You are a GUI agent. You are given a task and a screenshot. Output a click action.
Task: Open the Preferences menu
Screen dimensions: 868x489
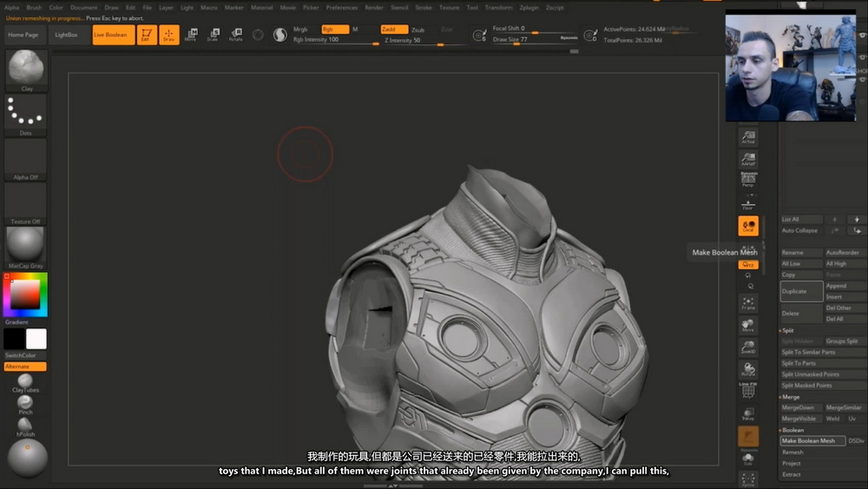pyautogui.click(x=341, y=8)
